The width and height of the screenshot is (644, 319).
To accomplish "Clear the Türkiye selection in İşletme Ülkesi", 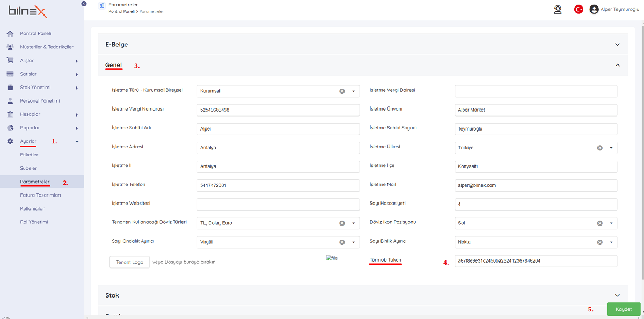I will click(599, 148).
